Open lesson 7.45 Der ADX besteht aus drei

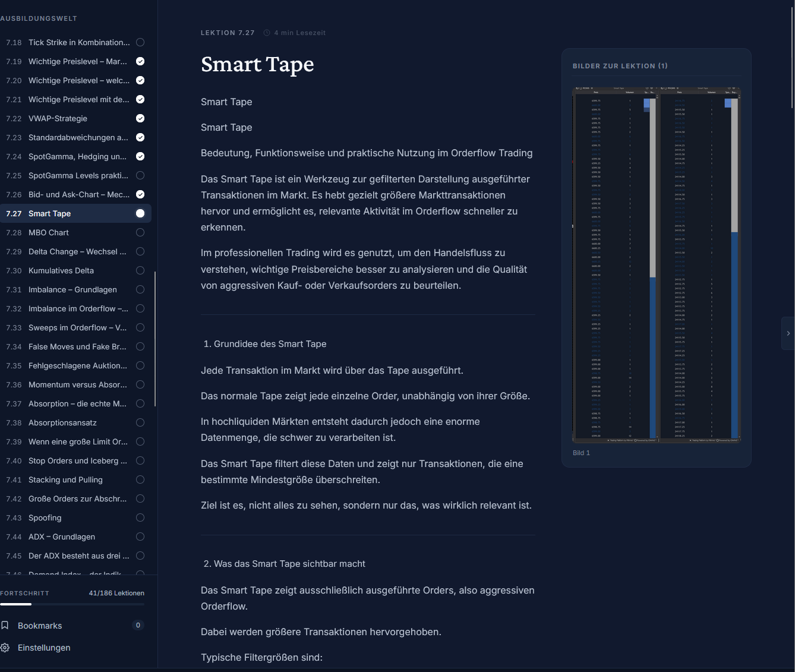[75, 556]
